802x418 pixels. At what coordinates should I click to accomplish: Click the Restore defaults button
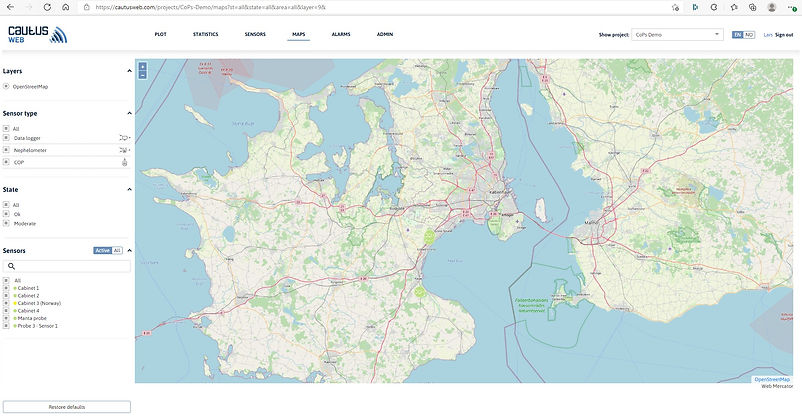pos(67,407)
